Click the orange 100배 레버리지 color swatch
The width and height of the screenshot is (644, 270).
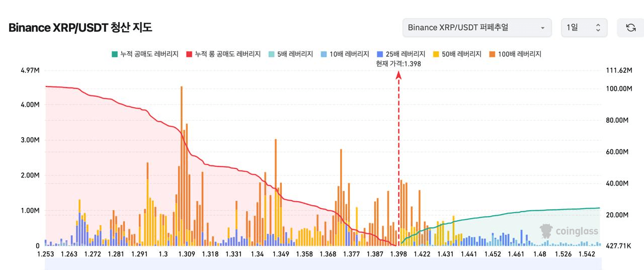point(492,54)
